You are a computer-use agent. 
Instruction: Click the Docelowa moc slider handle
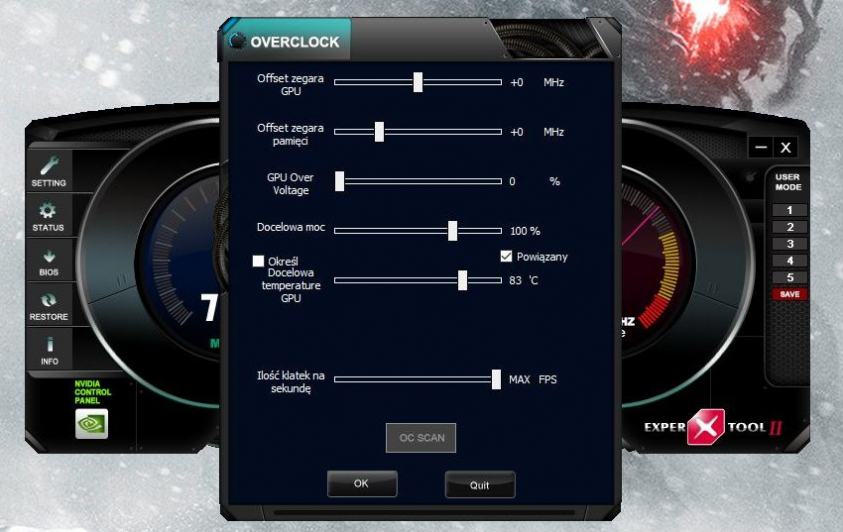click(452, 230)
